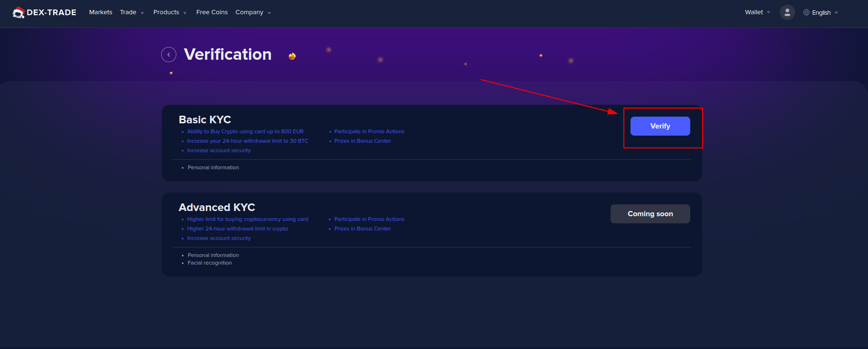Open the user profile avatar icon
Screen dimensions: 868x349
tap(787, 12)
